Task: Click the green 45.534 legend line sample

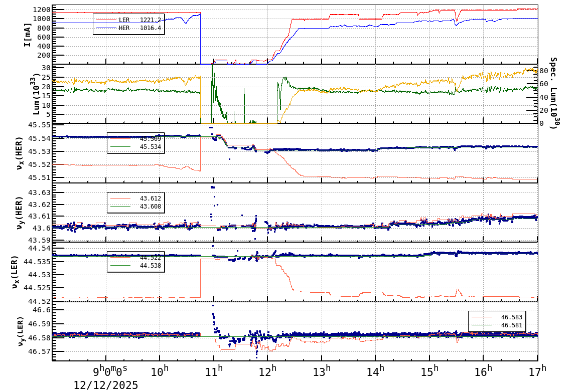Action: click(120, 146)
